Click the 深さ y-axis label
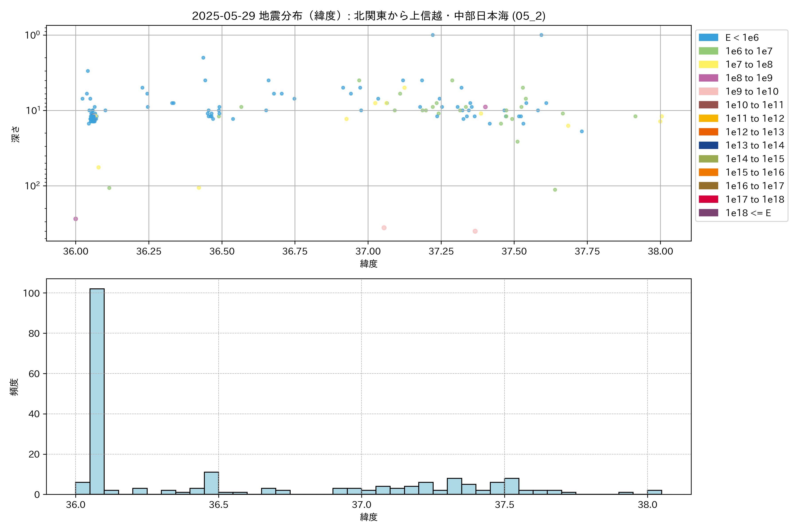The width and height of the screenshot is (798, 532). 16,134
